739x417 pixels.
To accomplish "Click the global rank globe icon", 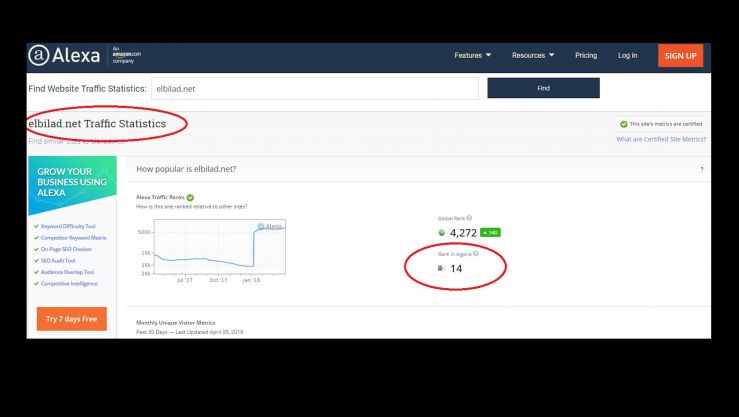I will [x=442, y=233].
